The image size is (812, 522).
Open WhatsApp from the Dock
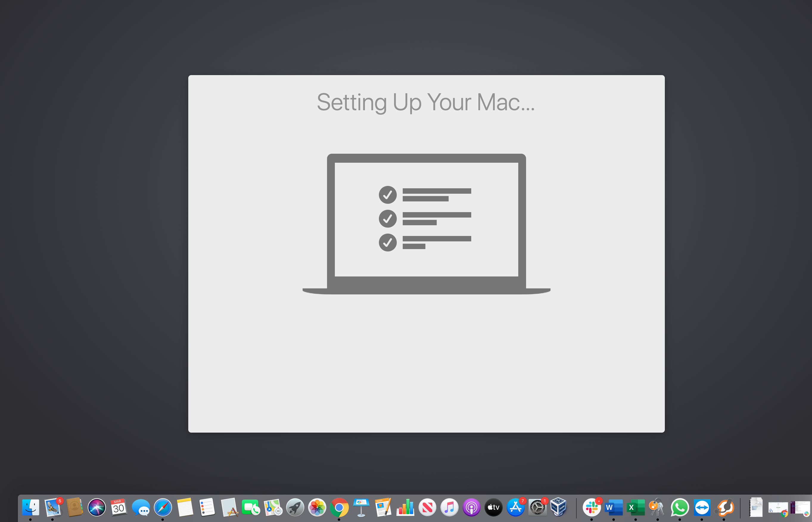(x=679, y=507)
